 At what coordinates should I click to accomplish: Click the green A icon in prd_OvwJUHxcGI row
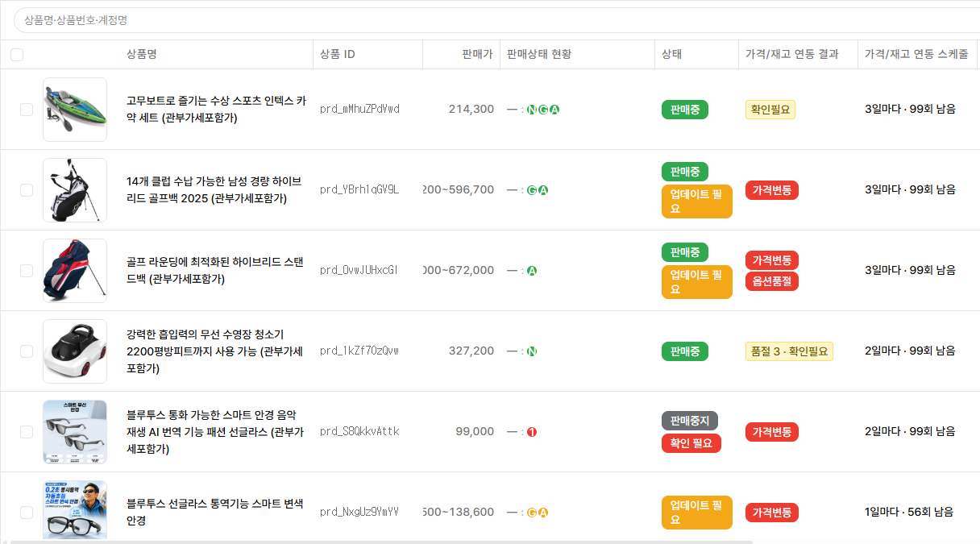[x=532, y=271]
